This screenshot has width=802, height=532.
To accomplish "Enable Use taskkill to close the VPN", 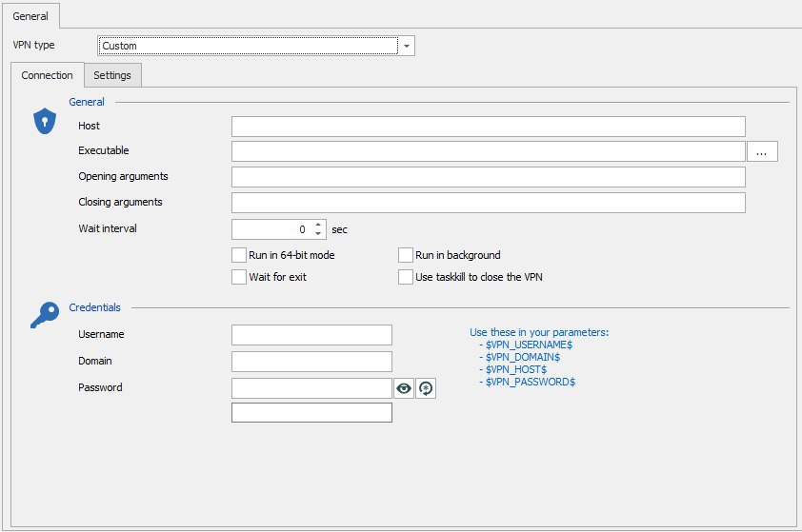I will 406,277.
